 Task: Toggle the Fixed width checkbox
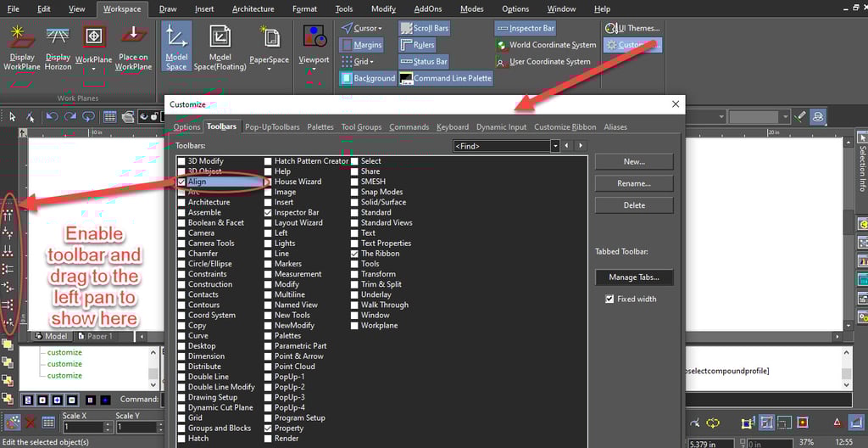tap(609, 299)
